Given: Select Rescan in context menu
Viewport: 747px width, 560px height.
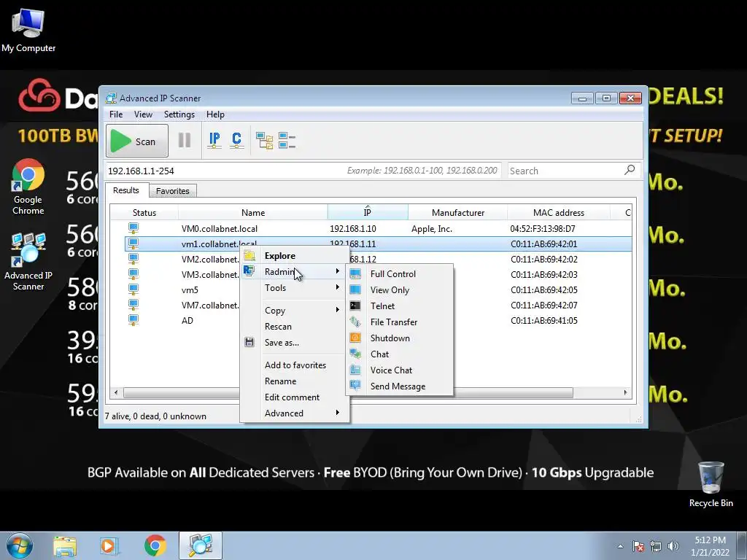Looking at the screenshot, I should pos(295,327).
